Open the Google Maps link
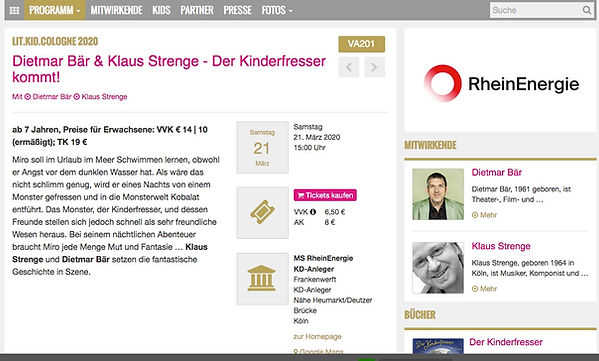Viewport: 599px width, 361px height. pyautogui.click(x=318, y=351)
